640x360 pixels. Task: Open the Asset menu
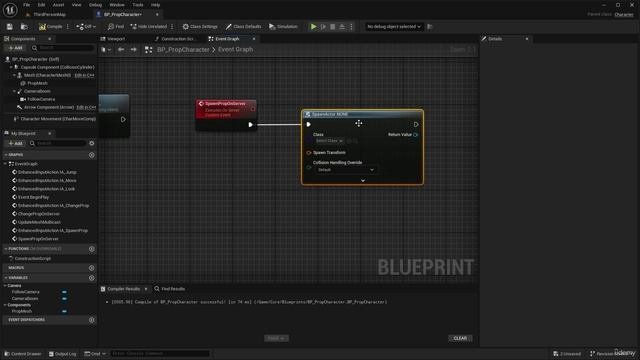pos(58,5)
